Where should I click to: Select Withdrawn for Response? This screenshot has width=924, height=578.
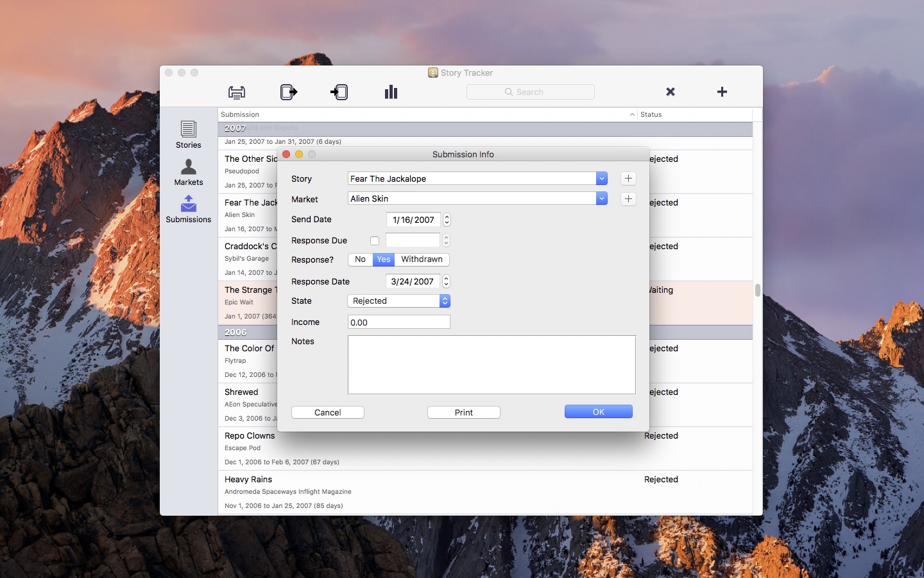click(x=422, y=259)
